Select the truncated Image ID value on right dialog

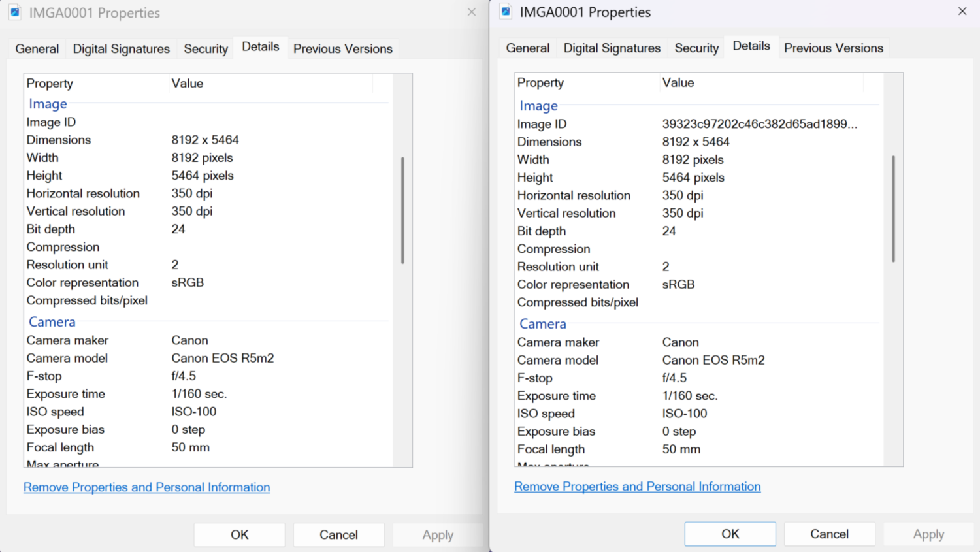(x=761, y=123)
